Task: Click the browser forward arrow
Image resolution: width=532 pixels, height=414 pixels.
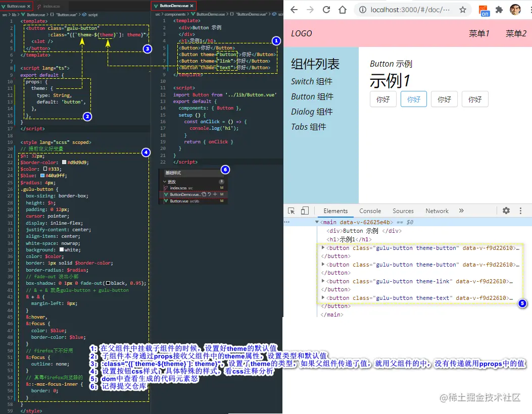Action: click(x=310, y=10)
